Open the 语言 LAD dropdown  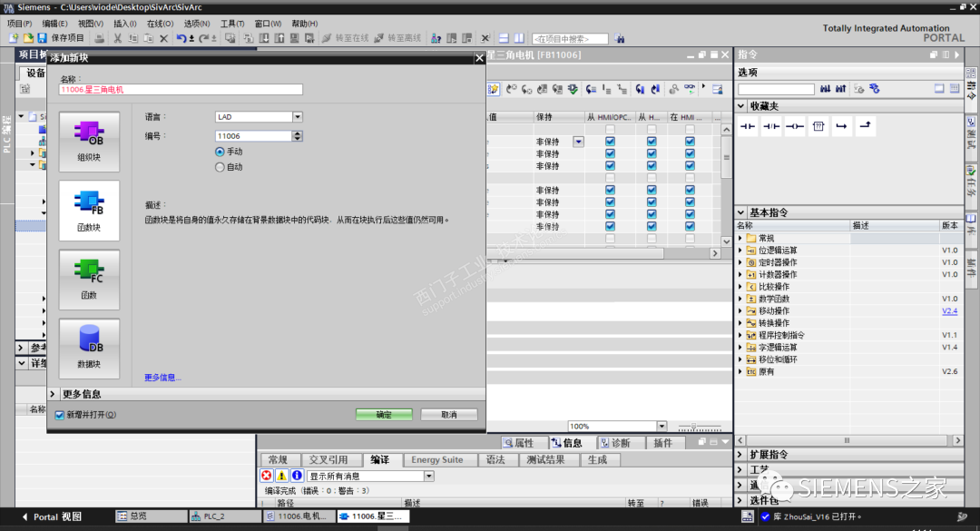click(x=297, y=116)
